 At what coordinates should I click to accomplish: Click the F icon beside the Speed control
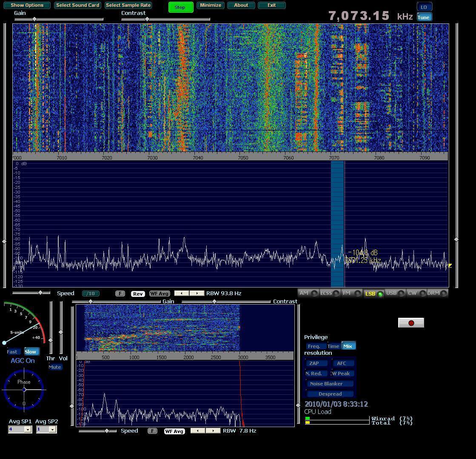coord(120,293)
